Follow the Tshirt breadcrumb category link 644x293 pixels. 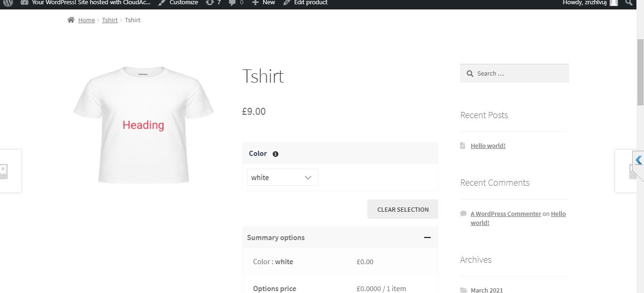pyautogui.click(x=110, y=20)
